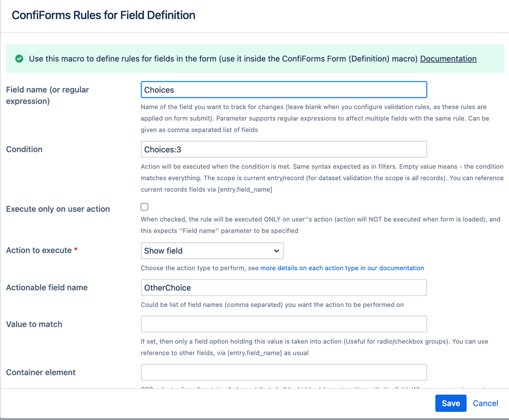Click the Condition input containing Choices:3

284,149
